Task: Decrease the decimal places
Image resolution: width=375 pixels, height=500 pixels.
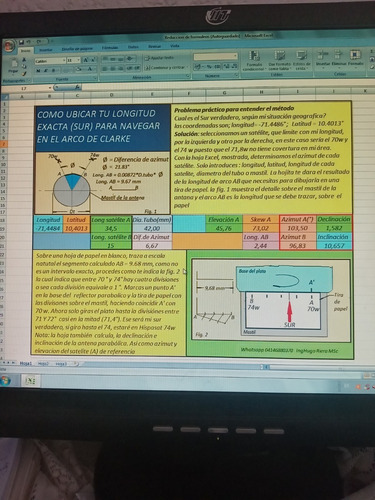Action: [x=234, y=66]
